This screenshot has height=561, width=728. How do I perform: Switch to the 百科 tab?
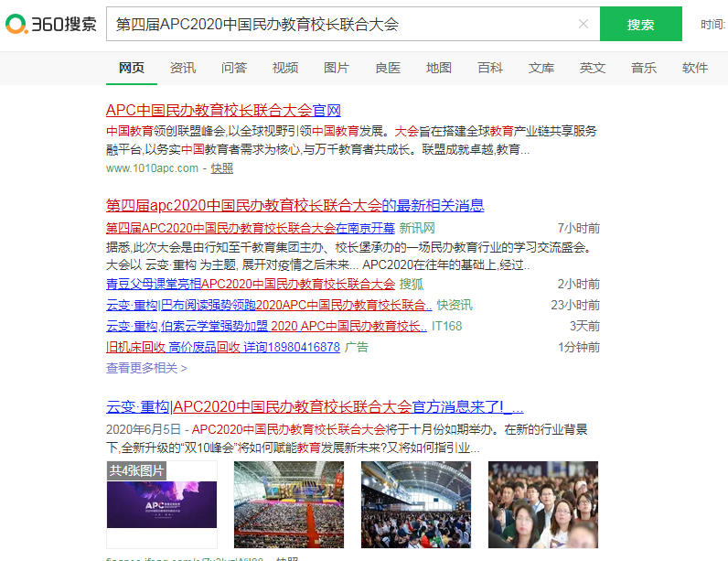490,68
